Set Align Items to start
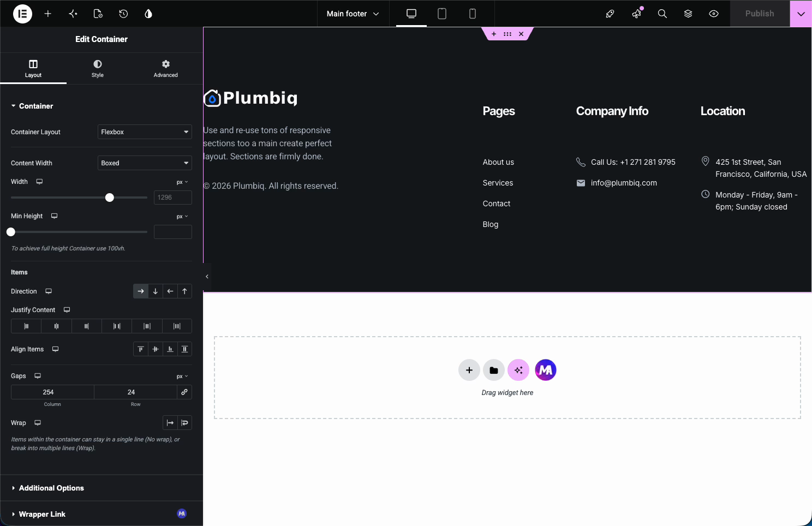The width and height of the screenshot is (812, 526). (x=141, y=349)
